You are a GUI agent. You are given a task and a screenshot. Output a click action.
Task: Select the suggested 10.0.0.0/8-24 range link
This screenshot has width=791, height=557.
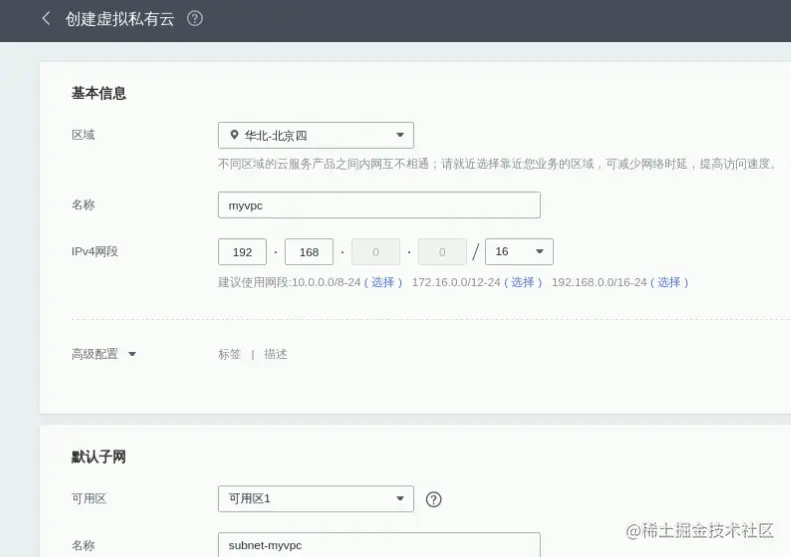pos(383,282)
